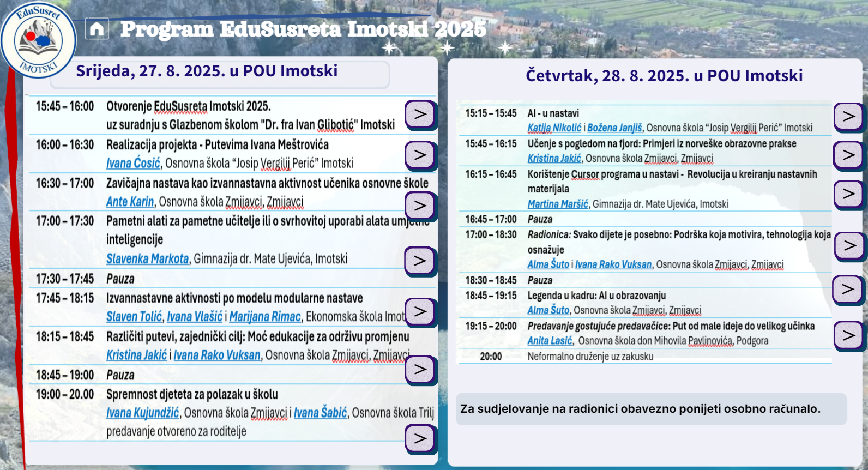
Task: Open arrow for Radionica Svako dijete je posebno
Action: [850, 246]
